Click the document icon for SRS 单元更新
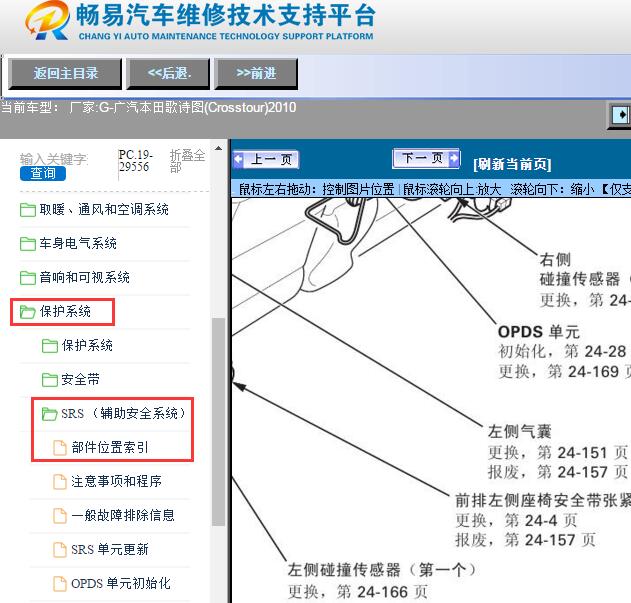The width and height of the screenshot is (631, 603). coord(60,549)
